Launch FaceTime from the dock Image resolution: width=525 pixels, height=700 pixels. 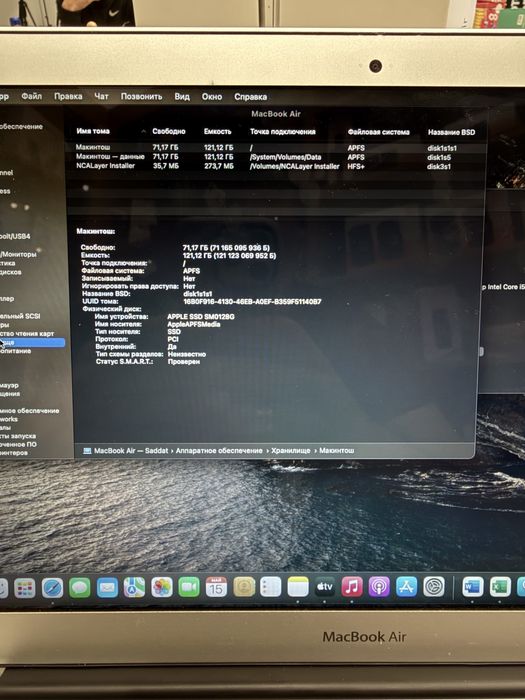tap(189, 587)
